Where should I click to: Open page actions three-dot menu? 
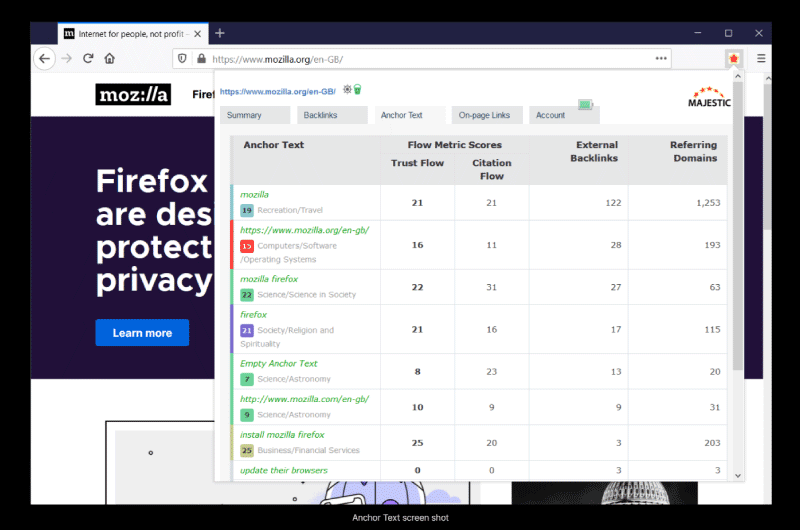(661, 59)
